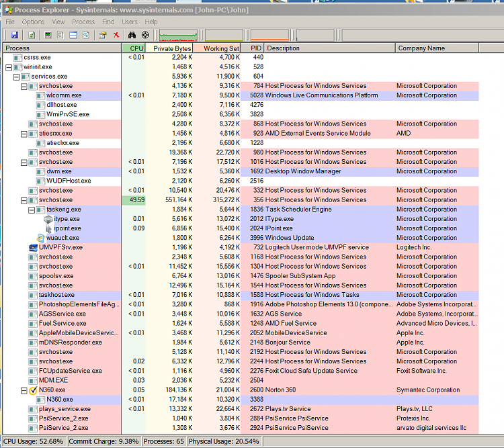Click the Process Explorer title bar icon
This screenshot has height=448, width=504.
click(x=8, y=9)
